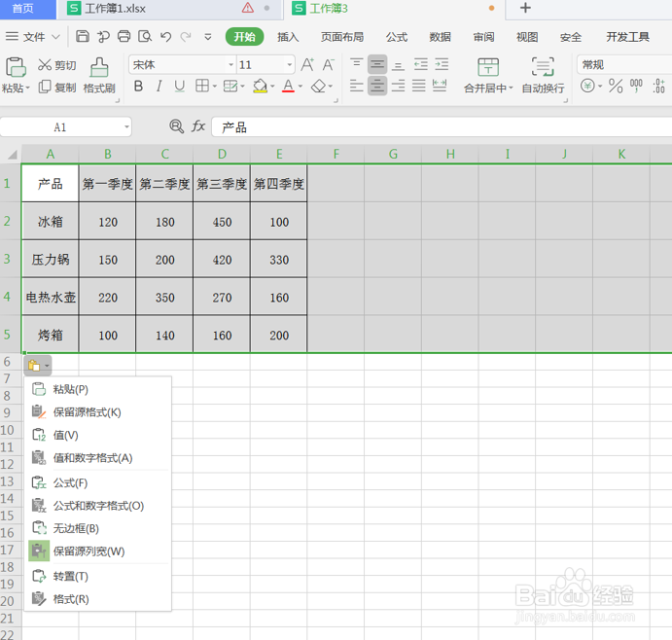Image resolution: width=672 pixels, height=640 pixels.
Task: Click Justify alignment icon
Action: pyautogui.click(x=419, y=86)
